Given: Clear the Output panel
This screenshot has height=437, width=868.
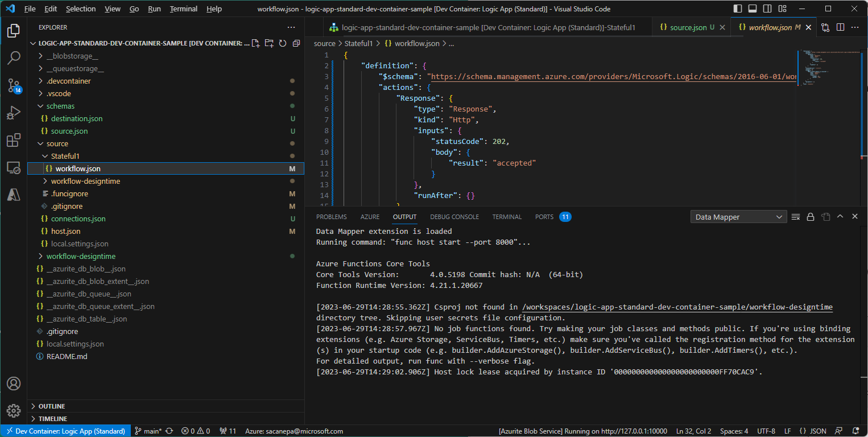Looking at the screenshot, I should click(x=795, y=217).
